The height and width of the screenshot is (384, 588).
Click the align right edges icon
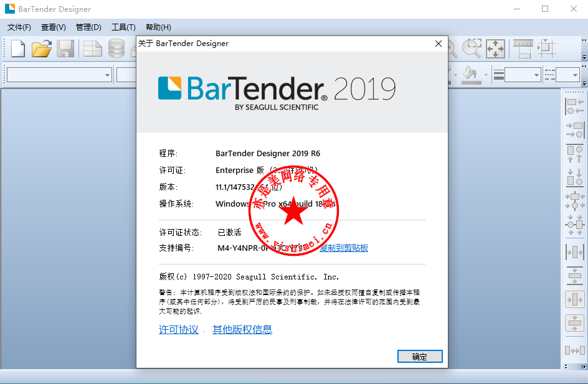coord(574,130)
